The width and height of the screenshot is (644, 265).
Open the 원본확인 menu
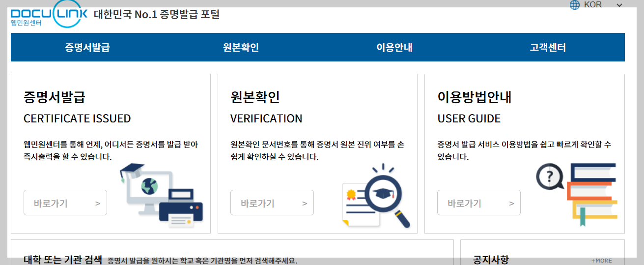click(x=241, y=48)
